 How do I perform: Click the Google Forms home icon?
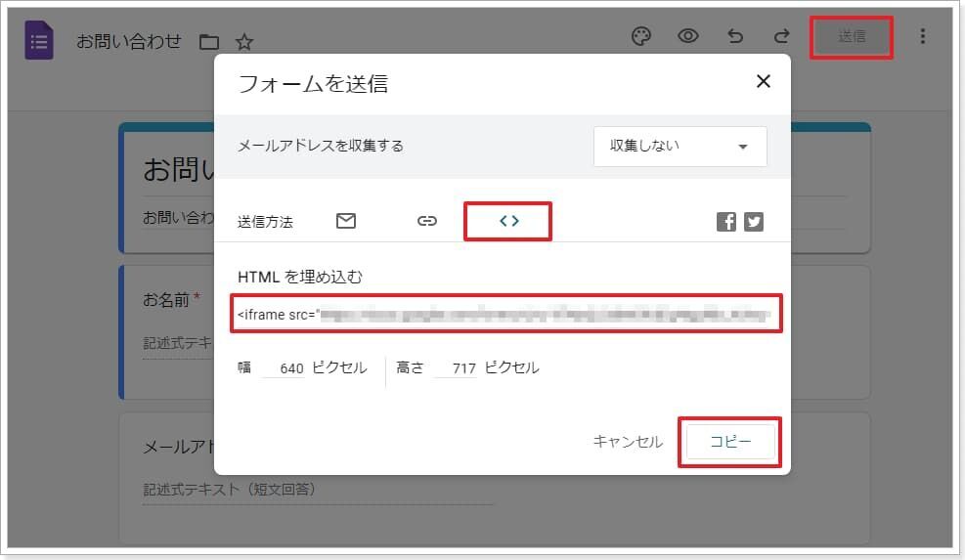pos(39,41)
